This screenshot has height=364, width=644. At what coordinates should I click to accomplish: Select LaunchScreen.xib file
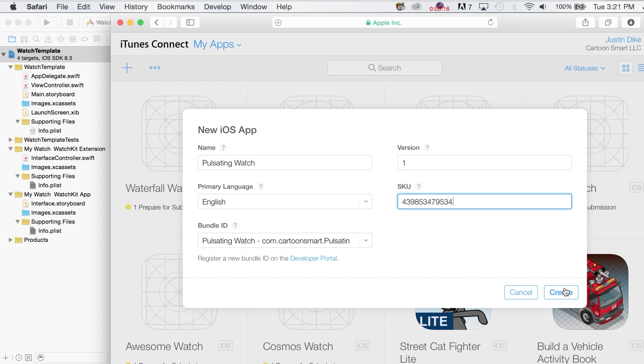point(55,112)
